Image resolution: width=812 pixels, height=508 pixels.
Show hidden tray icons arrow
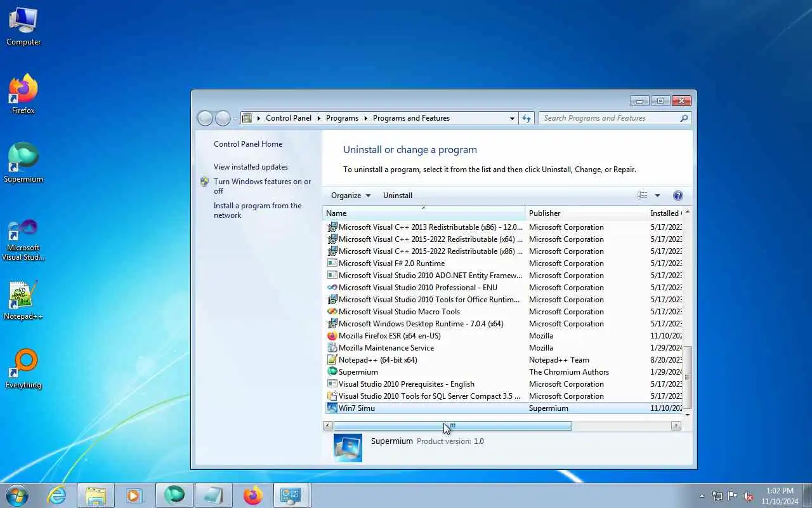(702, 496)
